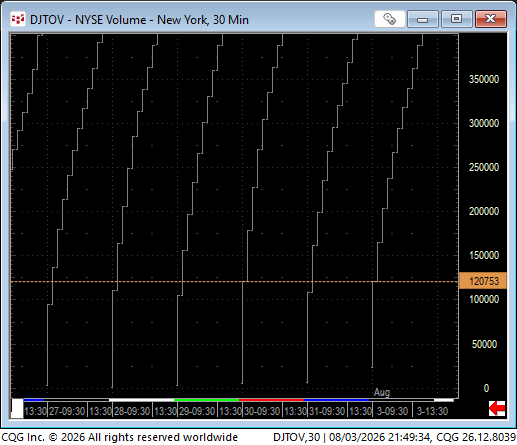Click the red session bar segment
This screenshot has width=517, height=445.
click(x=271, y=400)
